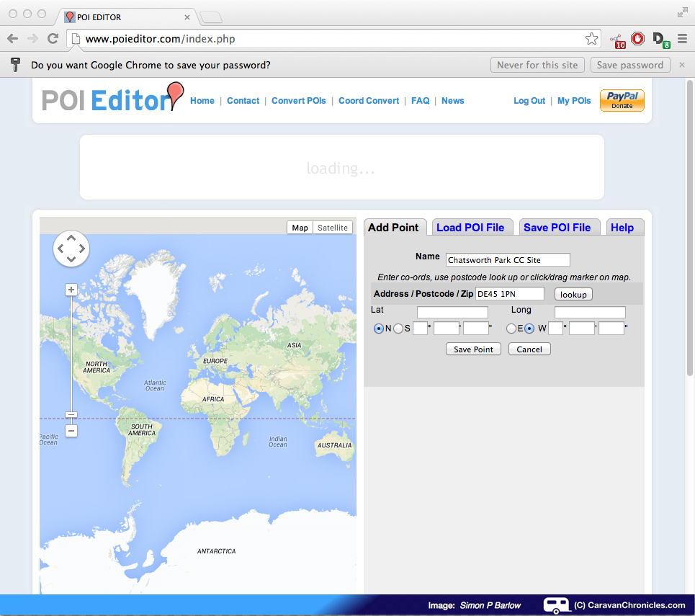Reload the page with refresh icon
Screen dimensions: 695x616
(53, 39)
